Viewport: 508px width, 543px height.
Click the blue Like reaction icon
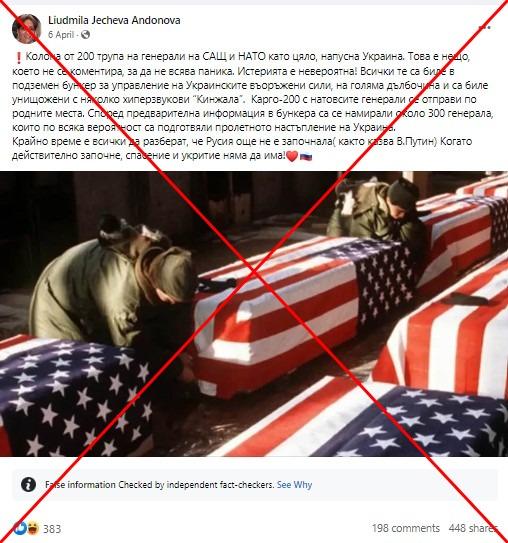click(20, 528)
